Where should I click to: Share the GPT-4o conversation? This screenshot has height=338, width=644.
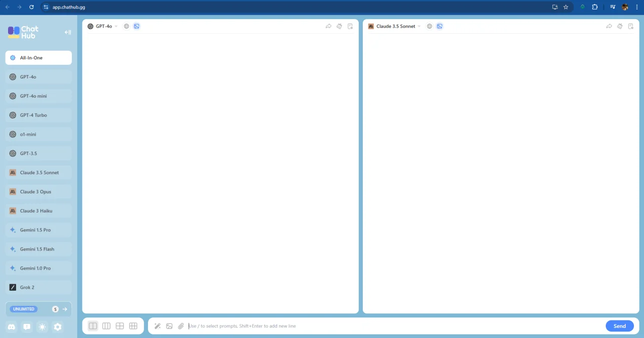tap(329, 26)
